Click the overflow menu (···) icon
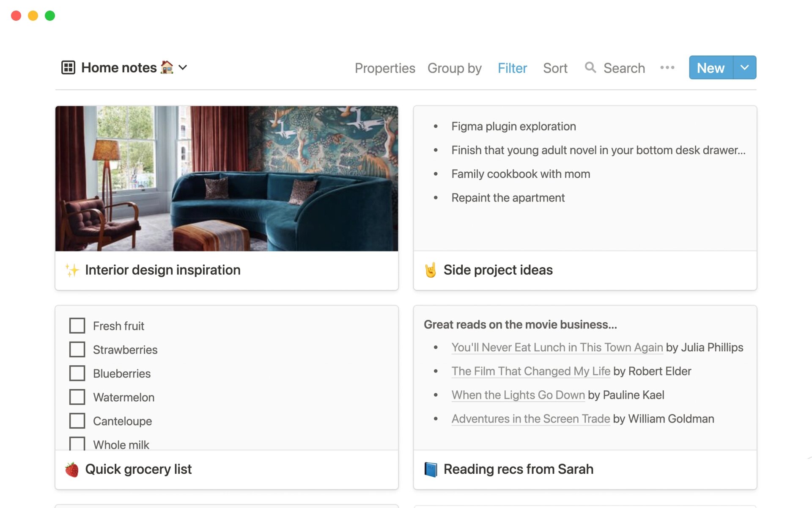Screen dimensions: 812x508 click(668, 67)
